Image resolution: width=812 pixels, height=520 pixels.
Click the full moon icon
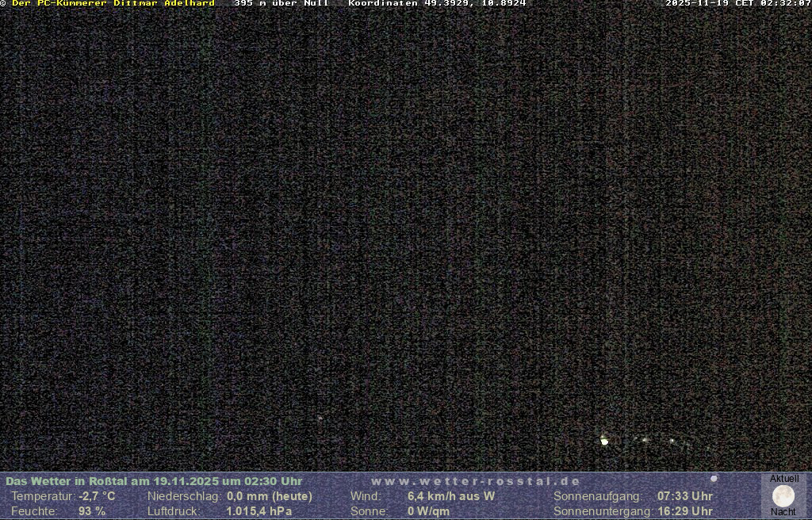(x=783, y=495)
